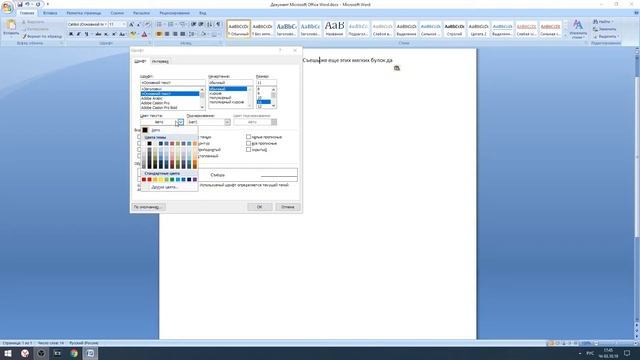
Task: Pick standard purple color swatch
Action: 195,180
